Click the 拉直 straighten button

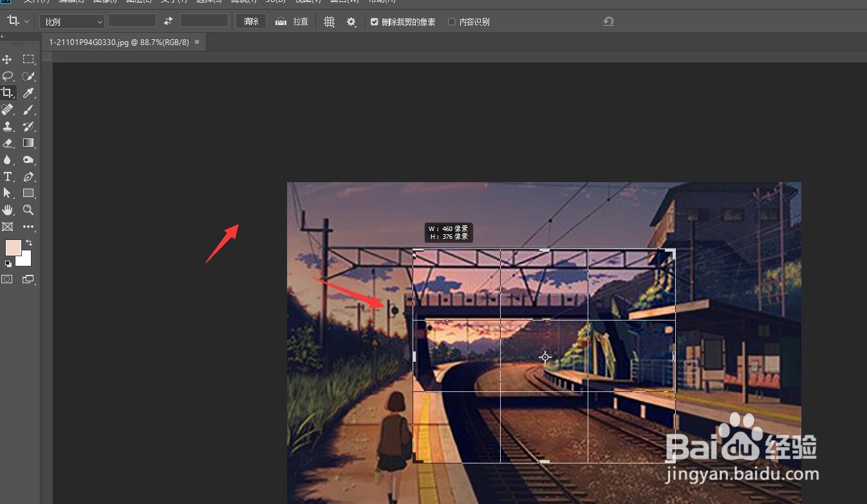292,21
